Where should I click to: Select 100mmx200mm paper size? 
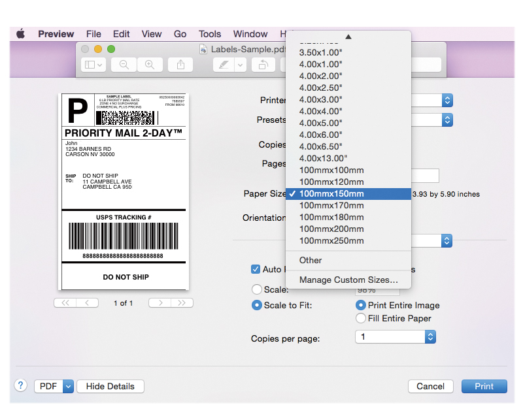[x=348, y=229]
